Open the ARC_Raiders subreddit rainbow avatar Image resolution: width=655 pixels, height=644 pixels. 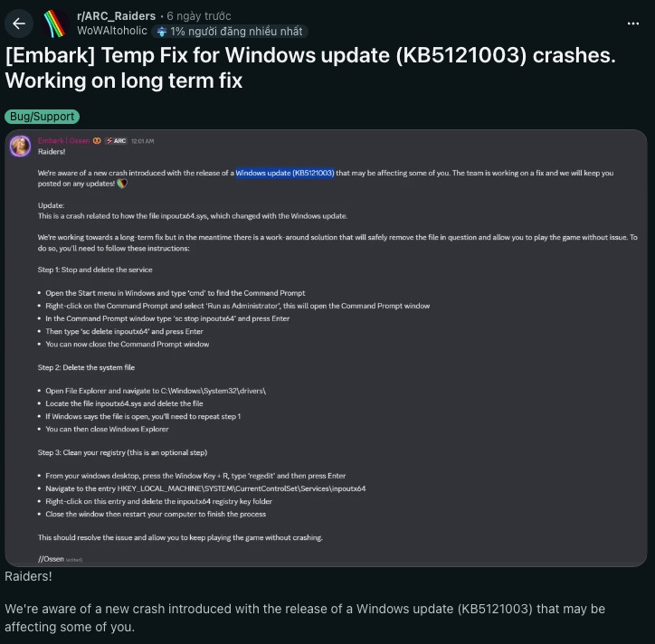pos(55,24)
